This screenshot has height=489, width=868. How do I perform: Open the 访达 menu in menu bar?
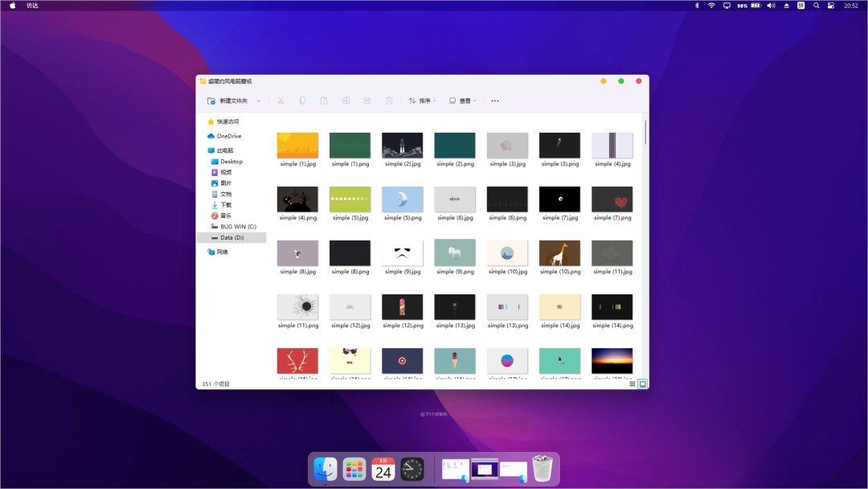point(32,6)
